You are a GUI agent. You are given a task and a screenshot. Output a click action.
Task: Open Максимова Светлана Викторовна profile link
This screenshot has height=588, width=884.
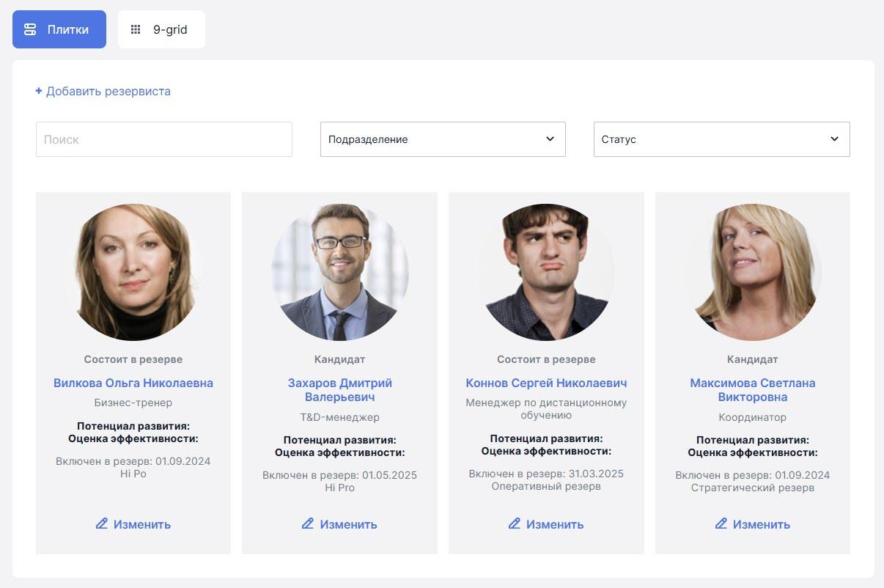pos(752,390)
